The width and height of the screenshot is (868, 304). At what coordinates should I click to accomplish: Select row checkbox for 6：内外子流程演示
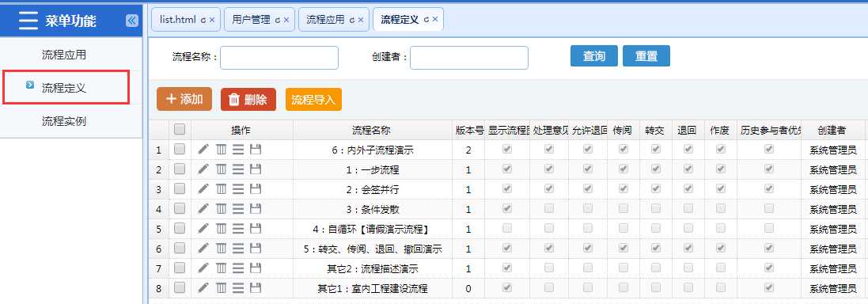click(x=180, y=150)
